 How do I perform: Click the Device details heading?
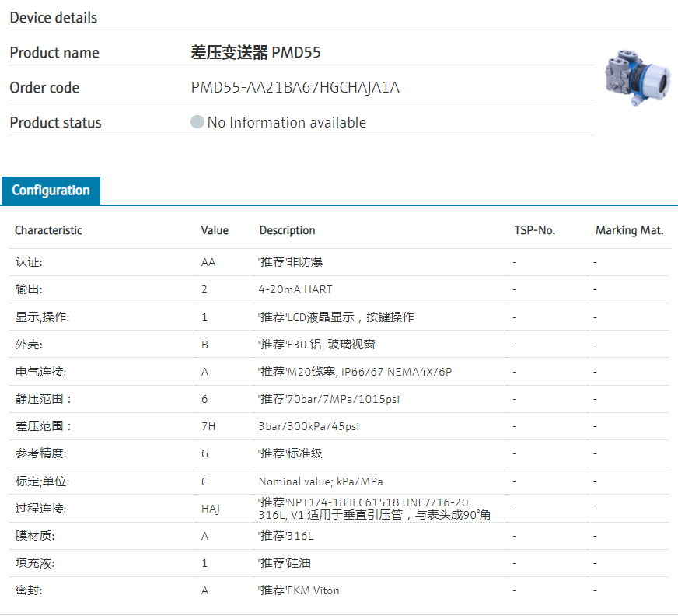pyautogui.click(x=54, y=17)
